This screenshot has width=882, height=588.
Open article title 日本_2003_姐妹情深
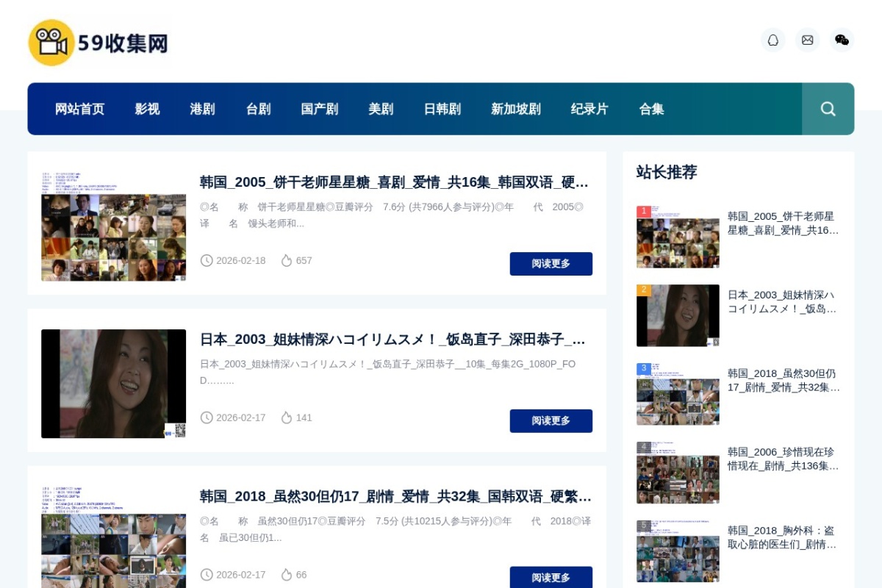393,340
